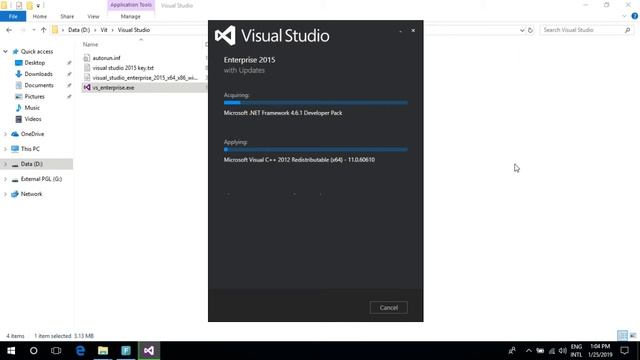Show hidden system tray icons

[x=529, y=351]
